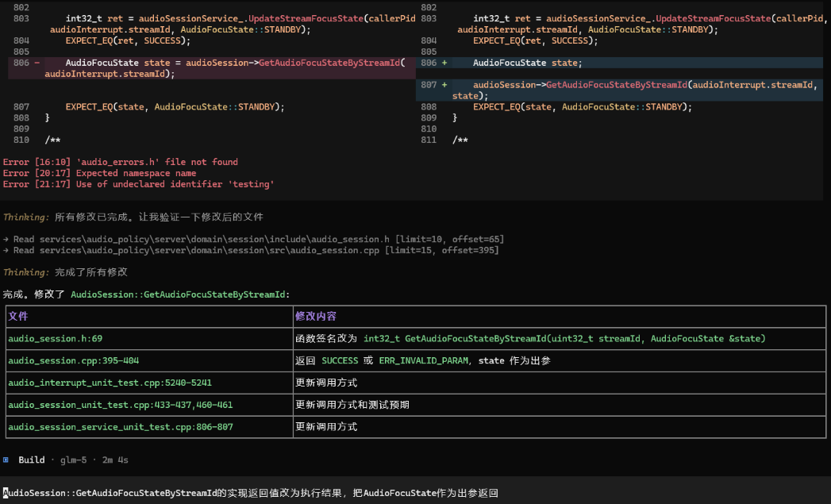Click the Read line for audio_session.h
The height and width of the screenshot is (504, 831).
tap(253, 240)
